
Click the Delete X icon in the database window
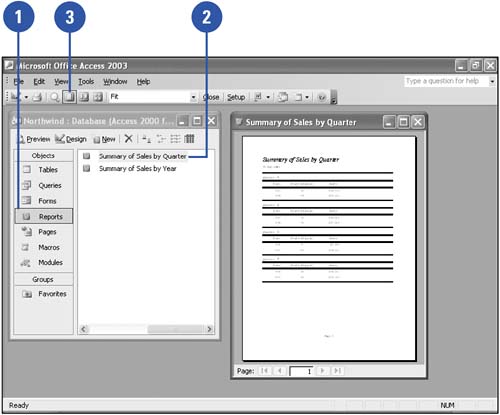[128, 138]
